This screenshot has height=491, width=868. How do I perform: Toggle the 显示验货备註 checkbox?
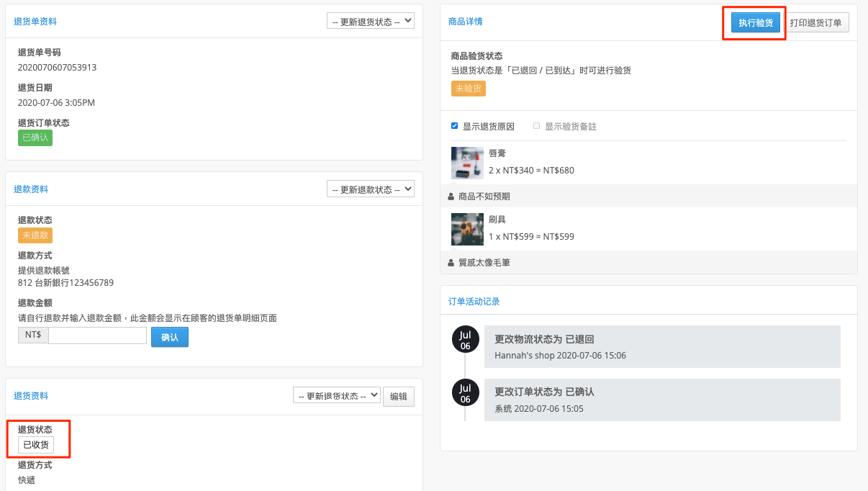537,126
